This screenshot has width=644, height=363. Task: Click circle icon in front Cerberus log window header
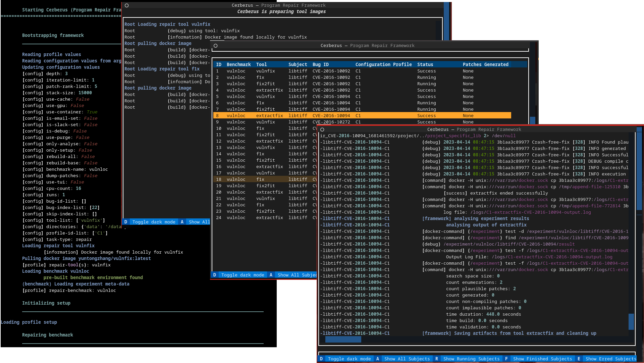(x=322, y=129)
